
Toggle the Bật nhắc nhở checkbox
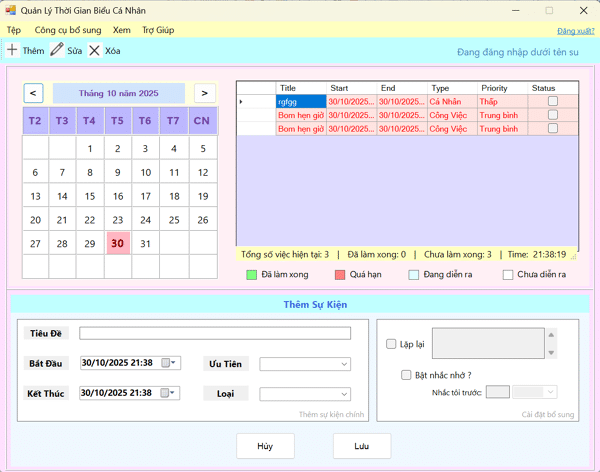point(405,375)
